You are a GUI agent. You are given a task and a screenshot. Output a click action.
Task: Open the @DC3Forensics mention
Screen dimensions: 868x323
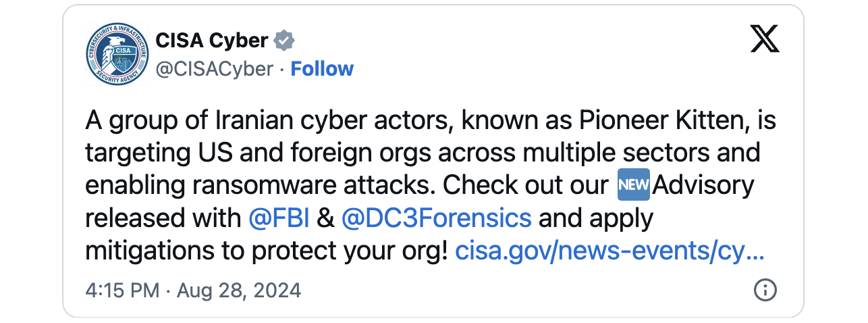coord(437,218)
